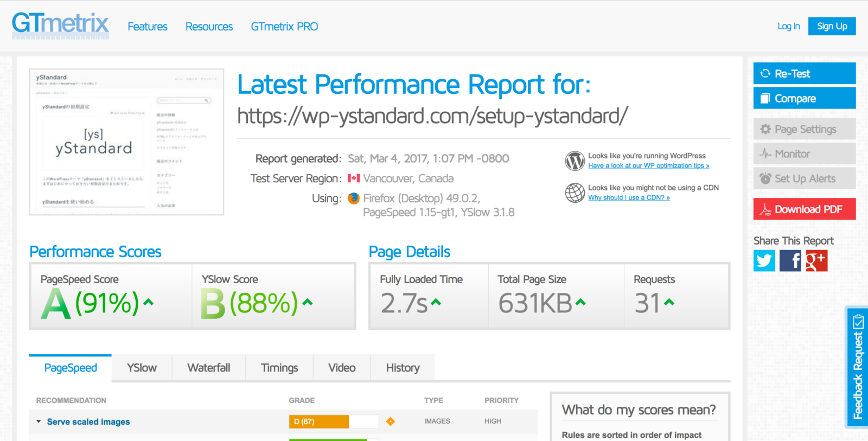Click the GTmetrix logo
The width and height of the screenshot is (868, 441).
click(60, 25)
